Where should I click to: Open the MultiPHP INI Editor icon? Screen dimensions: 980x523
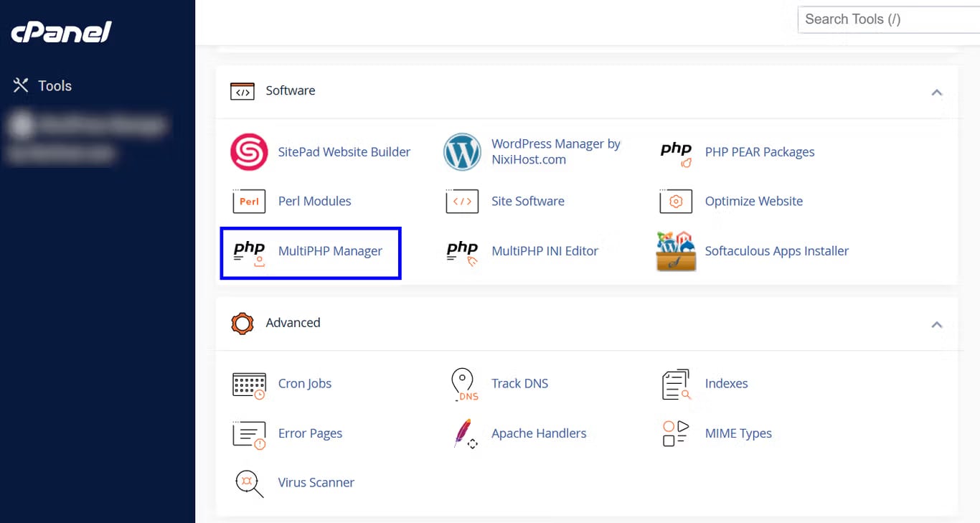click(462, 252)
